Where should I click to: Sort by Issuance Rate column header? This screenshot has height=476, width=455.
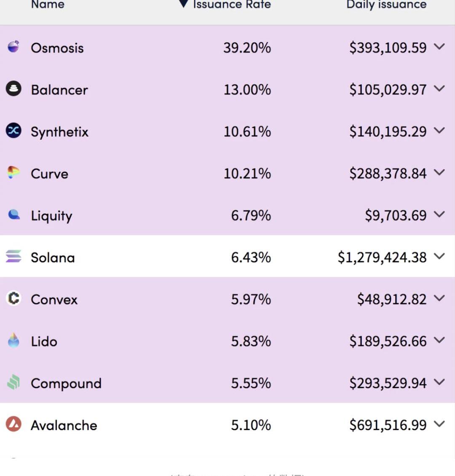point(231,5)
